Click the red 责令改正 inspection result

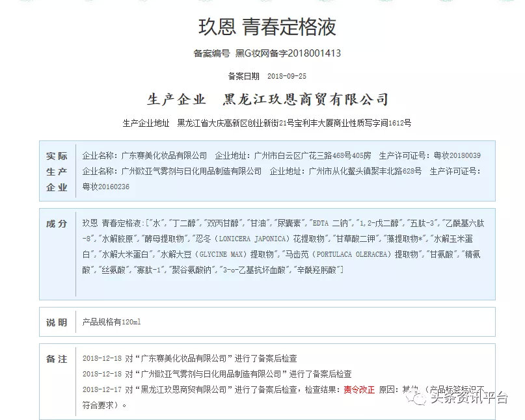point(359,389)
